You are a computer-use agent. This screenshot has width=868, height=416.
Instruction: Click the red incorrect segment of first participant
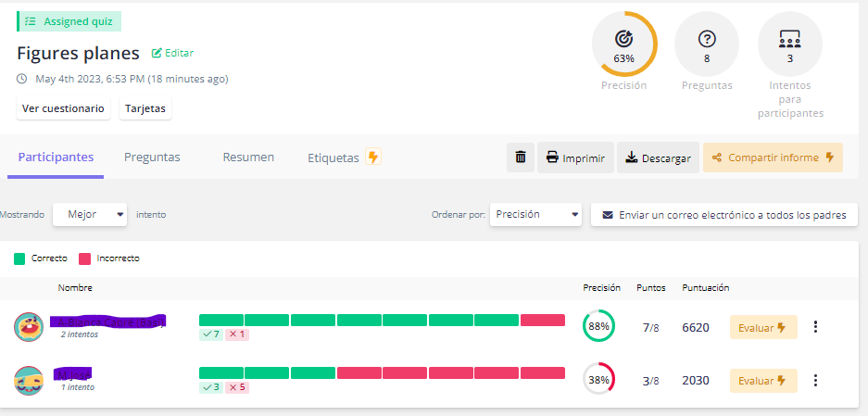[x=542, y=320]
